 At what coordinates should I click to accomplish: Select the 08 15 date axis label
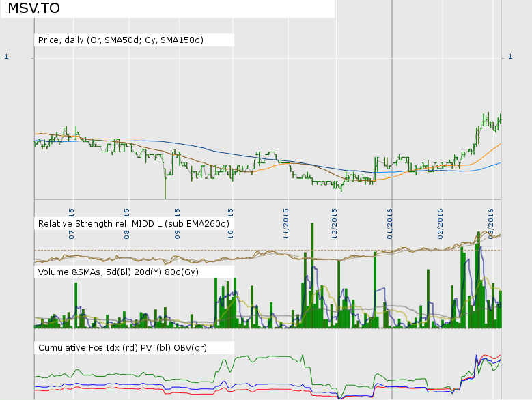point(126,218)
